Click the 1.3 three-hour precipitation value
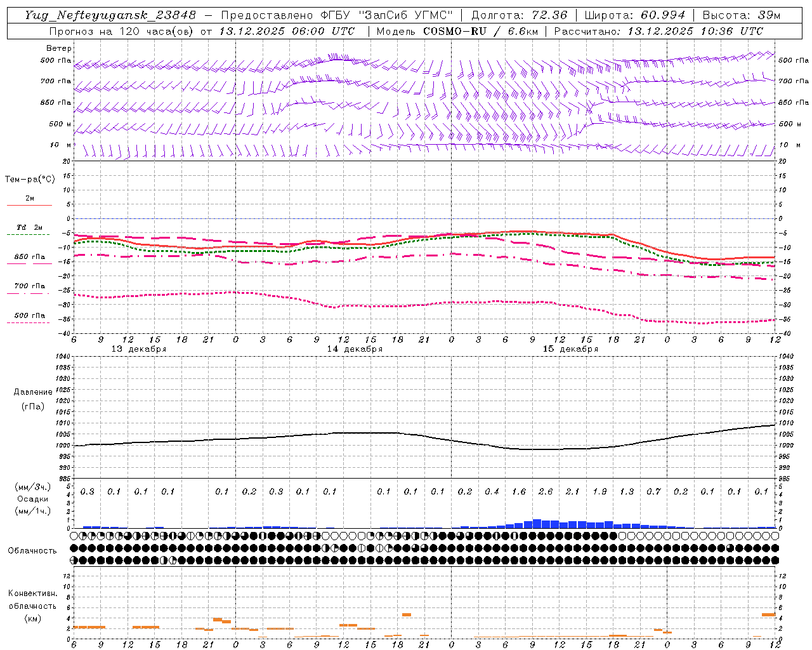Screen dimensions: 812x650 [627, 492]
